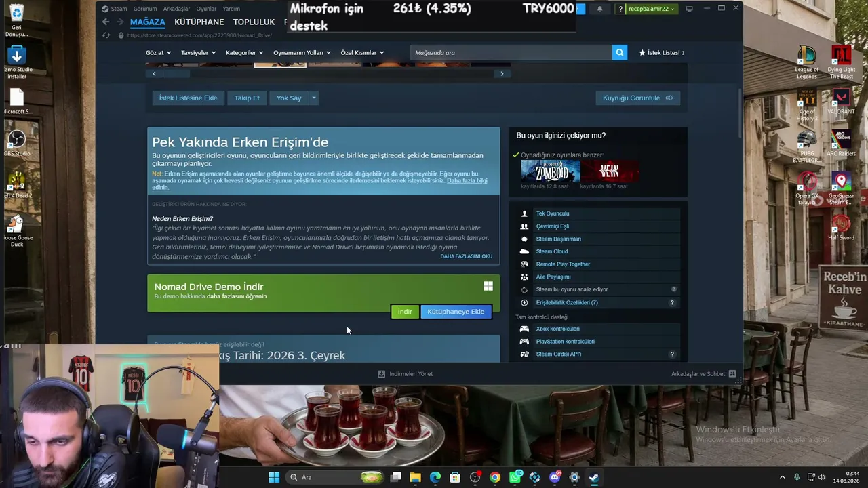The image size is (868, 488).
Task: Click İstek Listesine Ekle button
Action: click(x=188, y=98)
